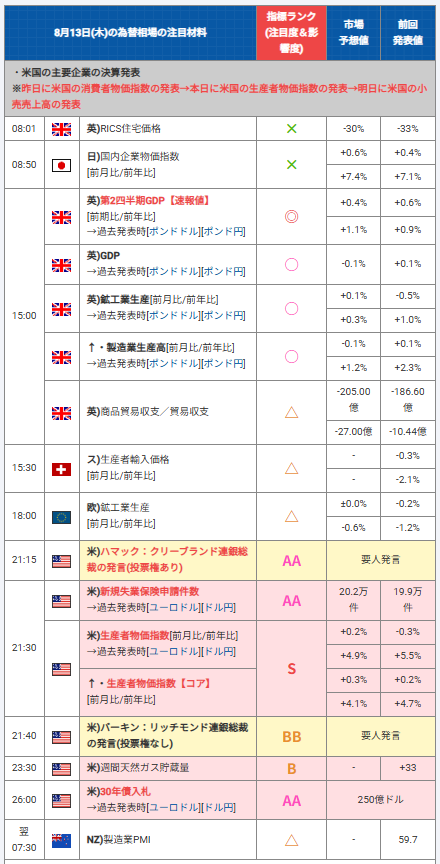Click the 市場予想値 column header

point(353,33)
